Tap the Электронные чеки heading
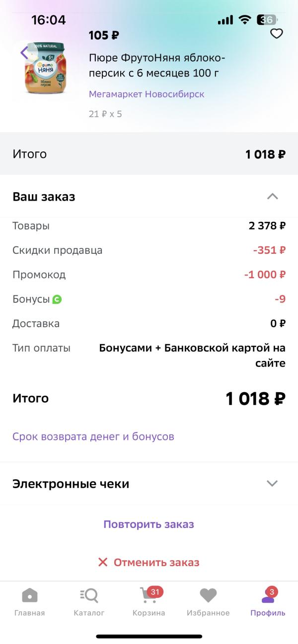298x644 pixels. click(x=71, y=484)
